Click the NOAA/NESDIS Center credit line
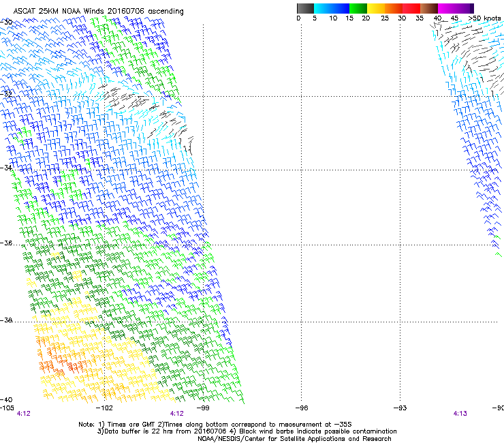 coord(294,439)
